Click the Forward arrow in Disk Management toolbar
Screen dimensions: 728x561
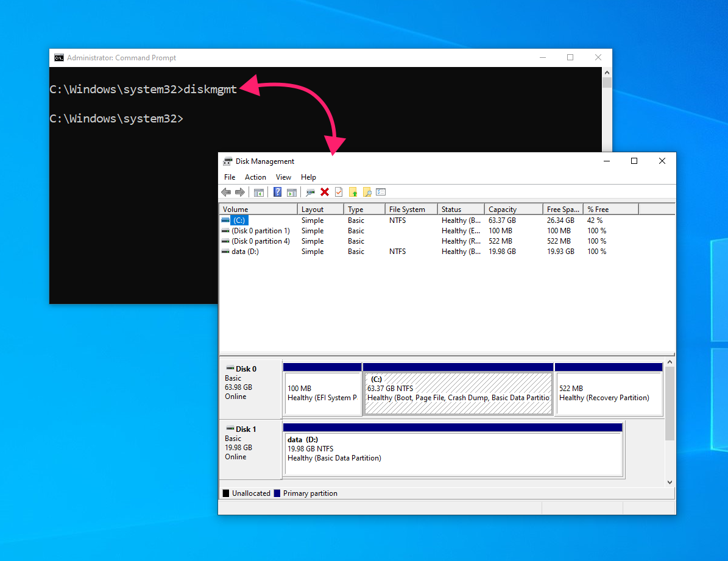click(x=240, y=192)
